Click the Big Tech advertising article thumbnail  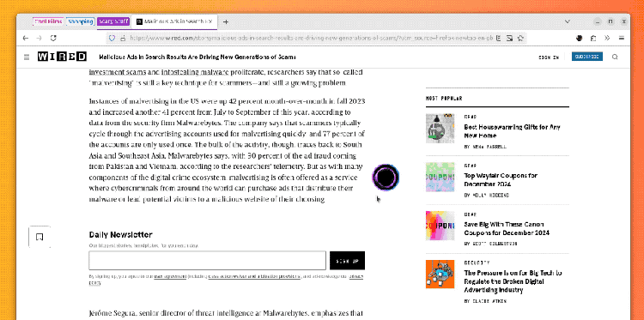[440, 274]
